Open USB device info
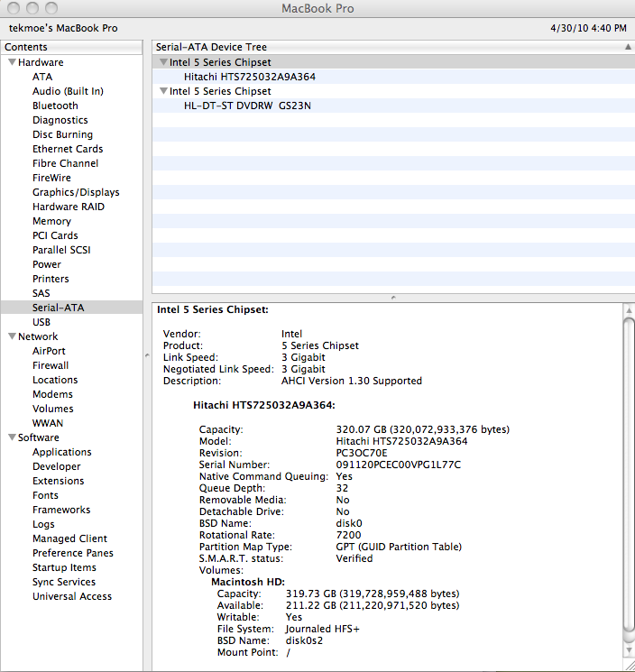This screenshot has height=672, width=635. click(x=41, y=322)
